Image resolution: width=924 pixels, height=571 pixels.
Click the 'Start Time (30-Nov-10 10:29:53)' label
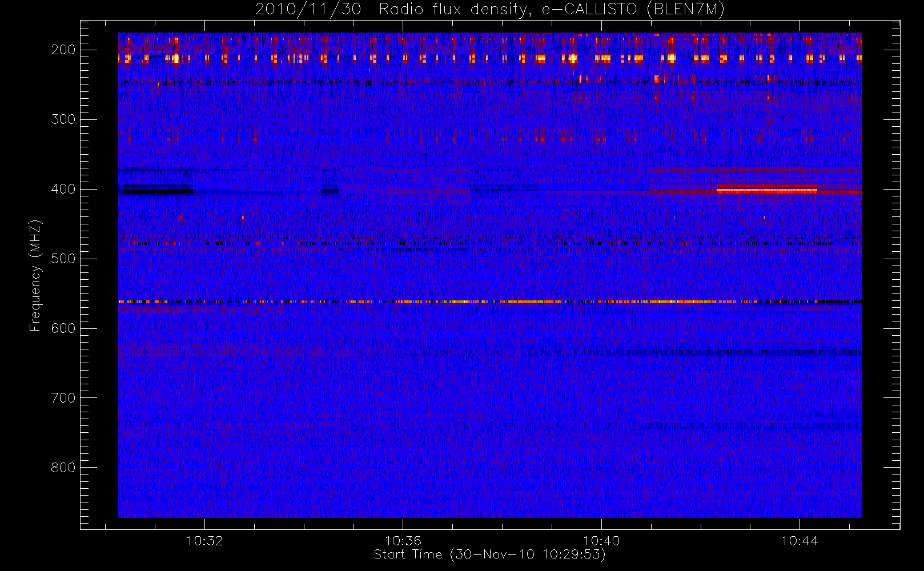489,554
